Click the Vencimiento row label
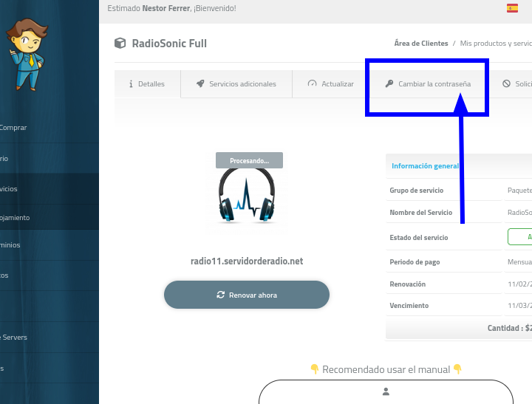This screenshot has width=532, height=404. coord(409,306)
